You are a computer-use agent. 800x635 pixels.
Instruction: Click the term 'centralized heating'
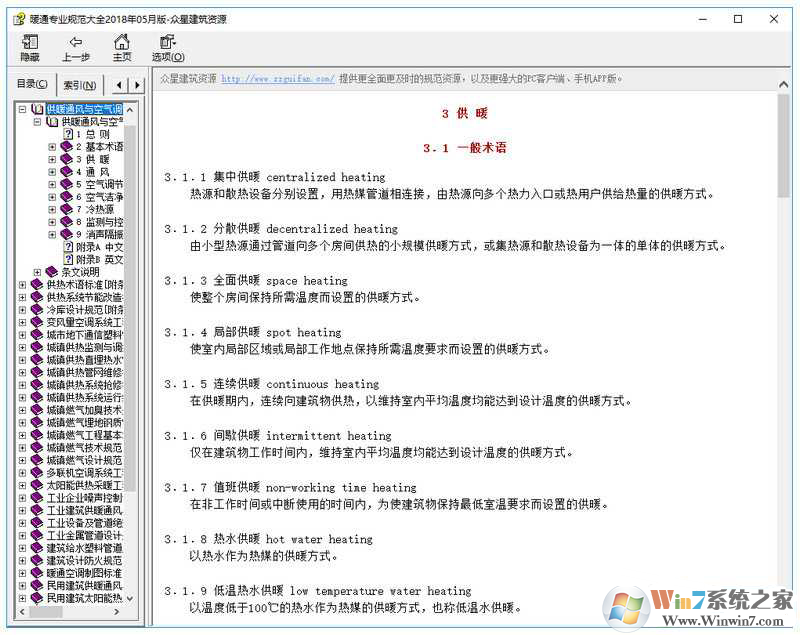point(326,177)
